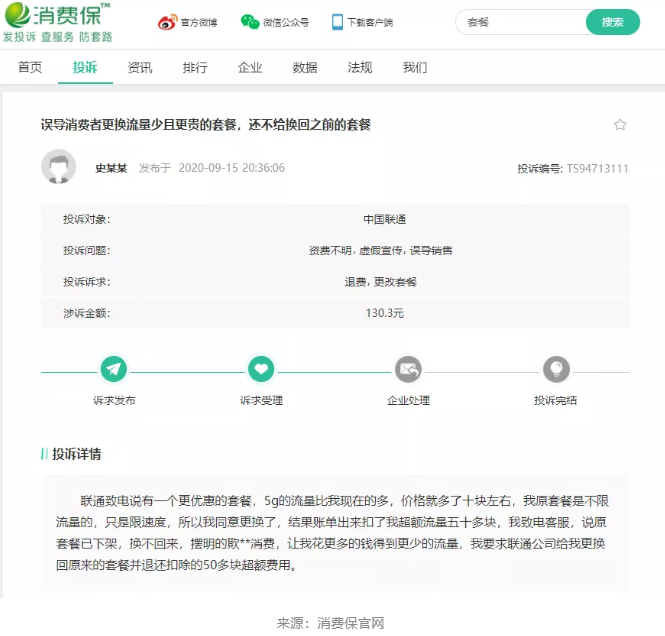Click the 诉求发布 step label
The height and width of the screenshot is (636, 665).
114,400
